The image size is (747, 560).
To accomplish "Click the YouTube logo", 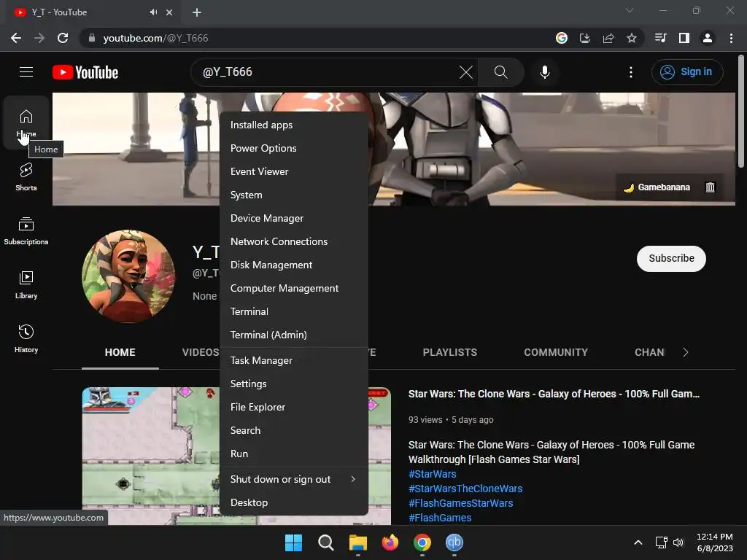I will [x=85, y=72].
